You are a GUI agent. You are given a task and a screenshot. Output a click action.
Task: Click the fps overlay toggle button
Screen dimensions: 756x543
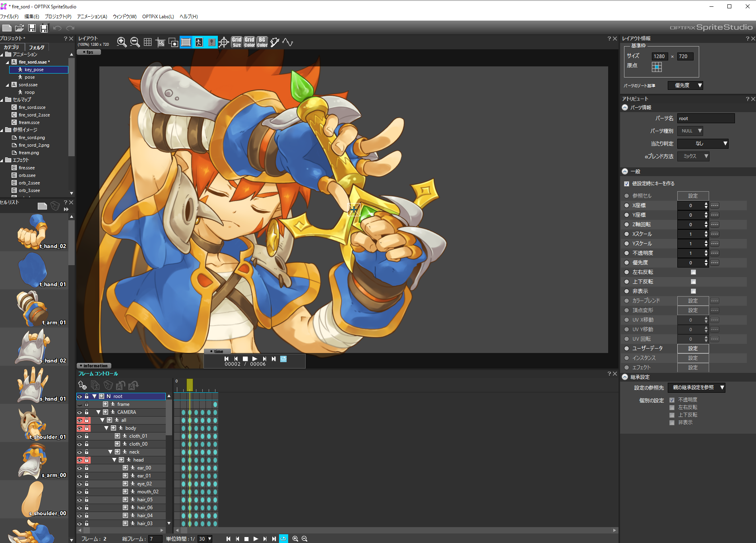tap(88, 52)
